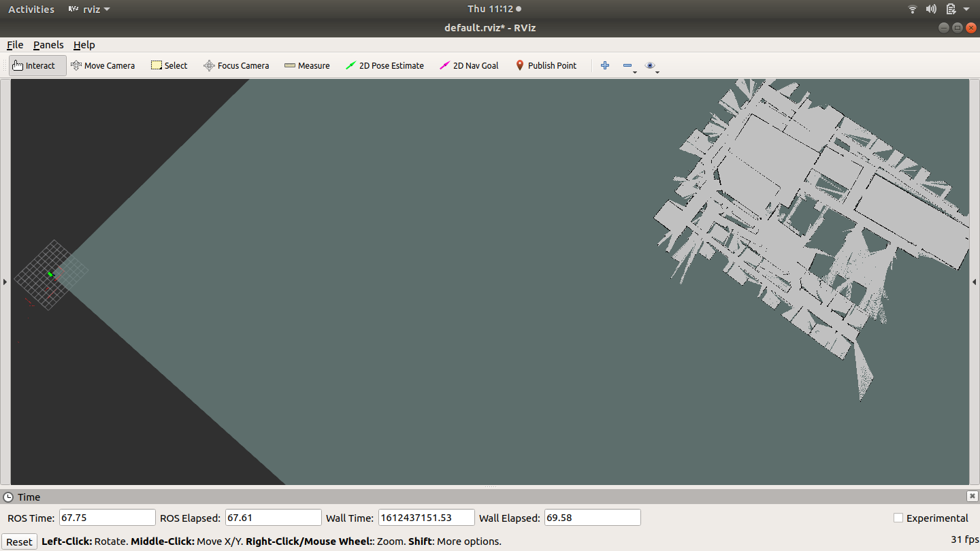The height and width of the screenshot is (551, 980).
Task: Open the Activities overview
Action: pyautogui.click(x=31, y=10)
